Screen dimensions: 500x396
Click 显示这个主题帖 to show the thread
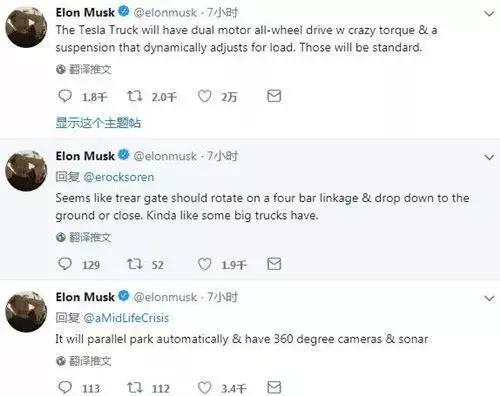[98, 123]
